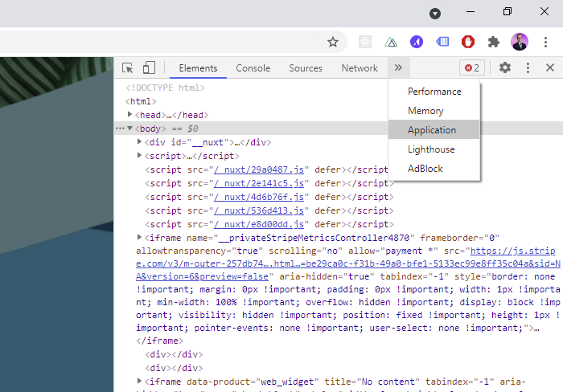The width and height of the screenshot is (563, 392).
Task: Open the /_nuxt/29a0487.js script link
Action: pyautogui.click(x=259, y=169)
